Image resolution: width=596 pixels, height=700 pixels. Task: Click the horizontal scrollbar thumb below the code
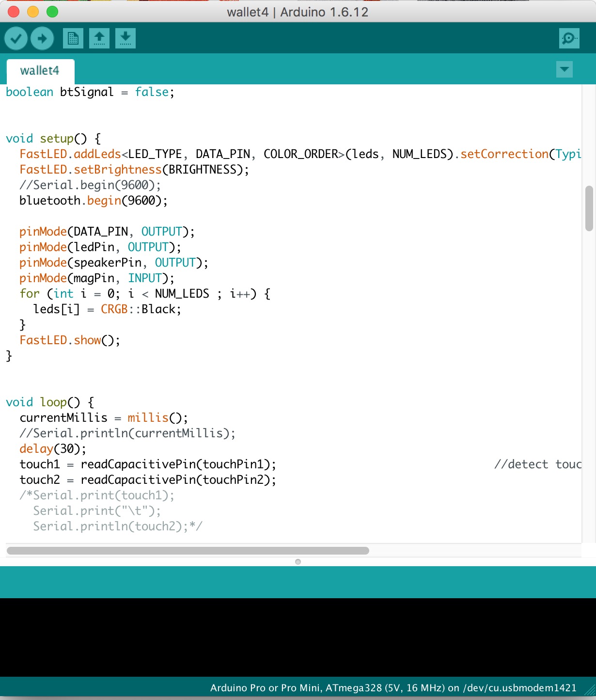[188, 551]
